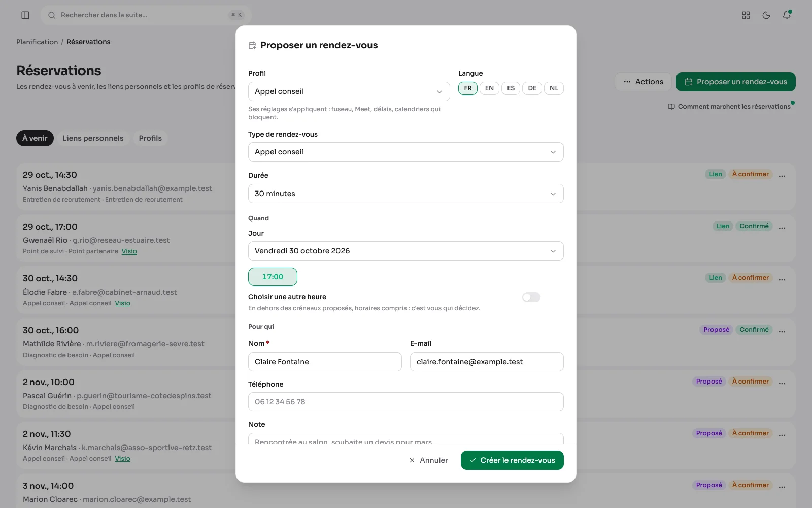Select the 17:00 time slot
The image size is (812, 508).
tap(273, 277)
